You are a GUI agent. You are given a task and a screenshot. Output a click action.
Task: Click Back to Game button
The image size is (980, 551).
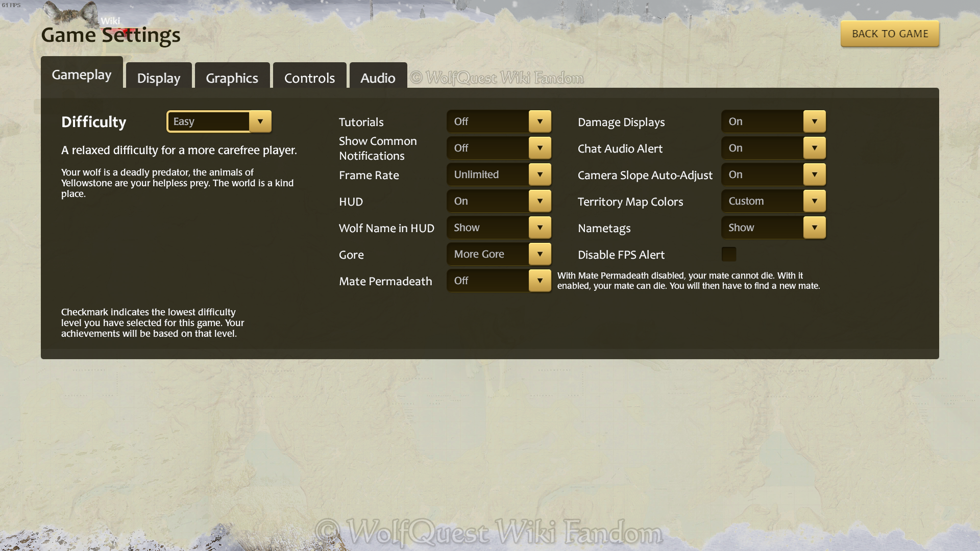(x=890, y=33)
